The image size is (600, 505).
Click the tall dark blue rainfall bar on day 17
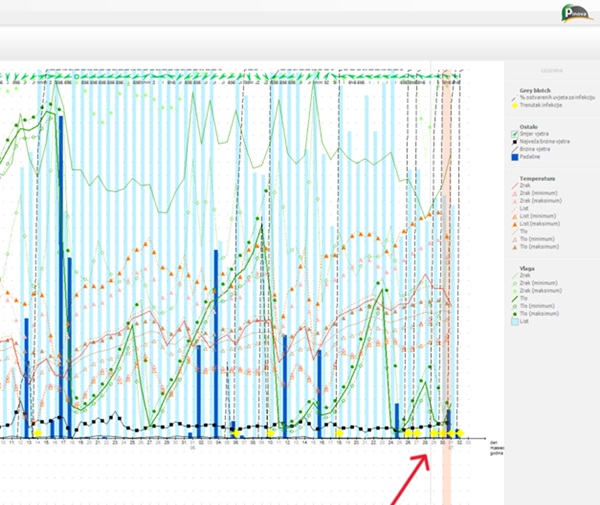pyautogui.click(x=61, y=277)
